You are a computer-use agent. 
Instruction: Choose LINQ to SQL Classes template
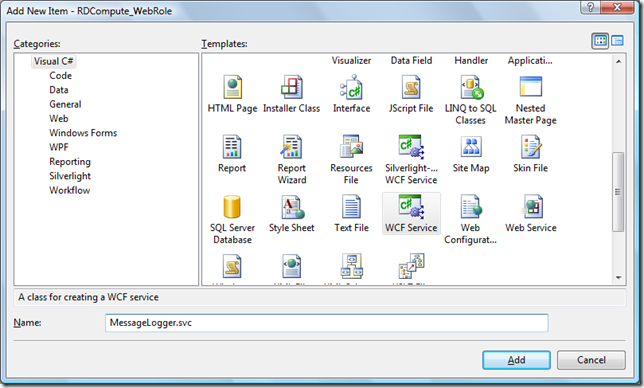(471, 100)
